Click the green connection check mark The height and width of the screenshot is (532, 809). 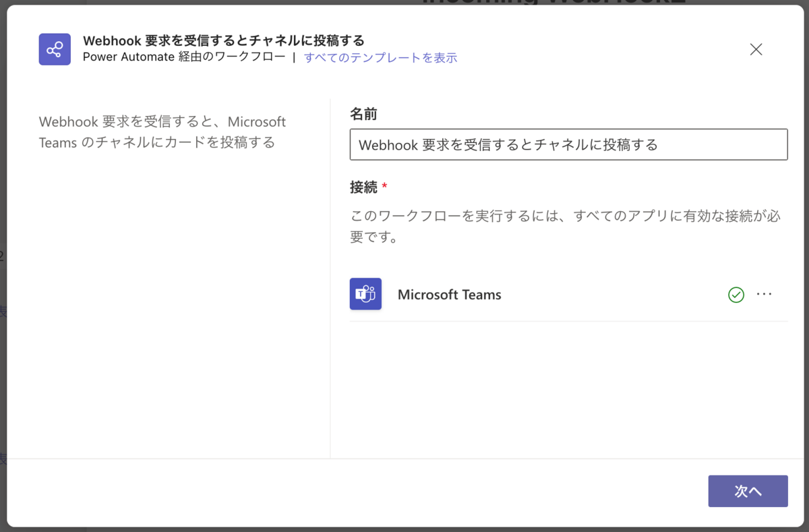(x=736, y=295)
